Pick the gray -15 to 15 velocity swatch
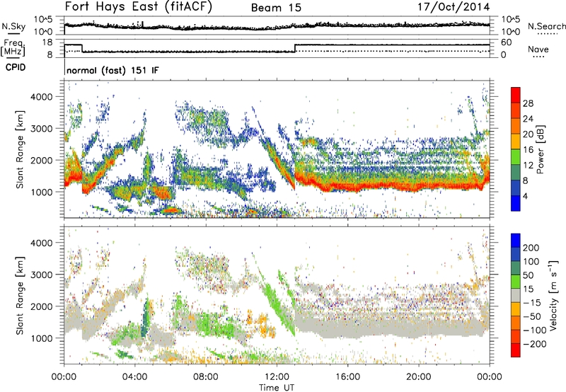The width and height of the screenshot is (566, 392). (x=516, y=296)
